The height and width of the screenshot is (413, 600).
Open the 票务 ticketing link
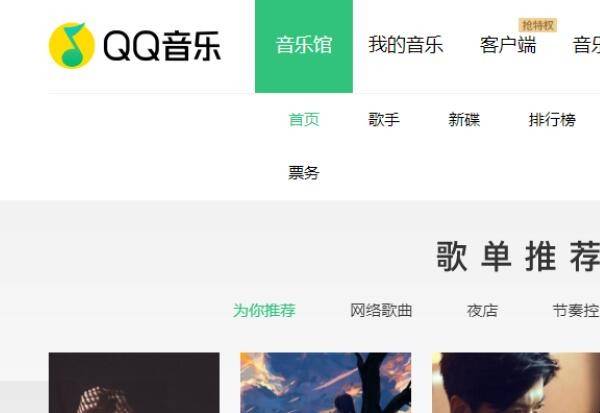tap(304, 173)
